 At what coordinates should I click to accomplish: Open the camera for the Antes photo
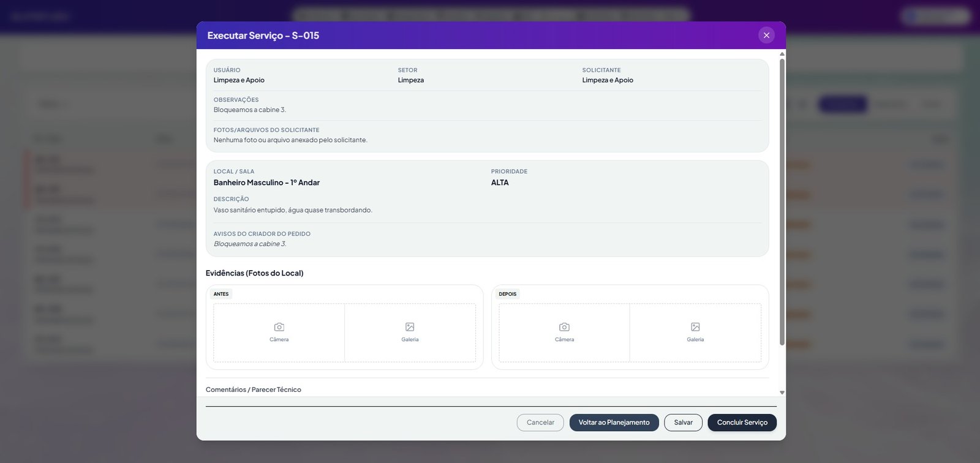tap(279, 333)
